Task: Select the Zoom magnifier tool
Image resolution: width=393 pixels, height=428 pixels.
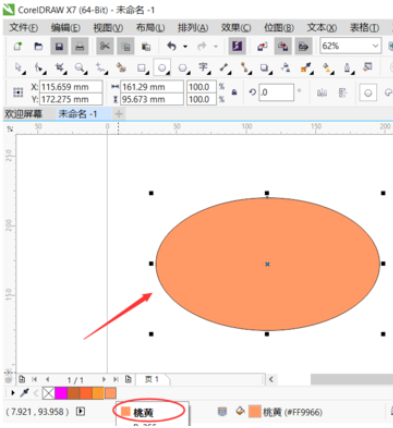Action: tap(80, 68)
